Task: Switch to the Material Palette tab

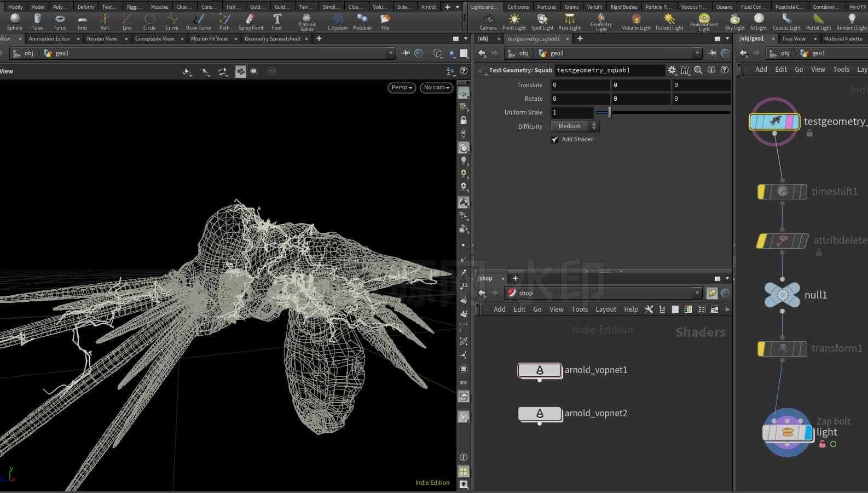Action: [x=843, y=39]
